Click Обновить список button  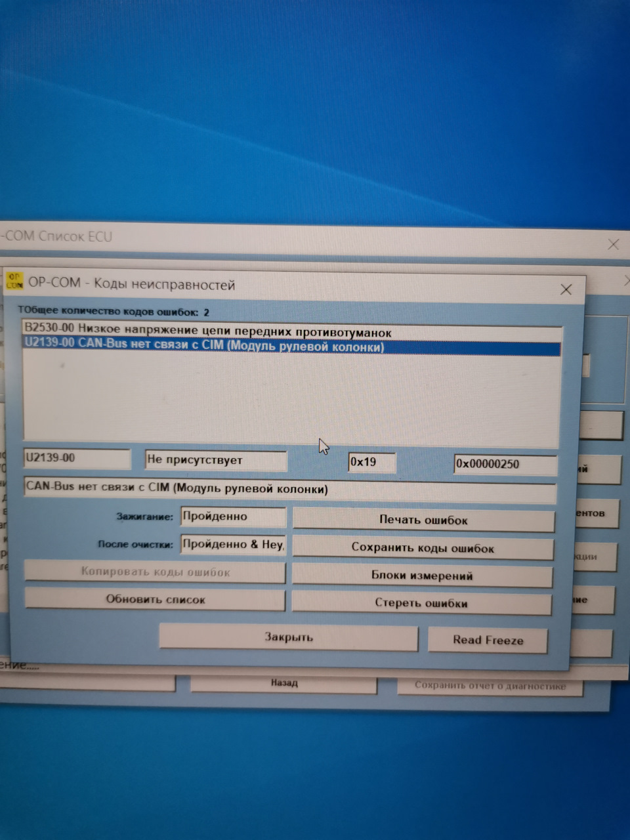156,599
